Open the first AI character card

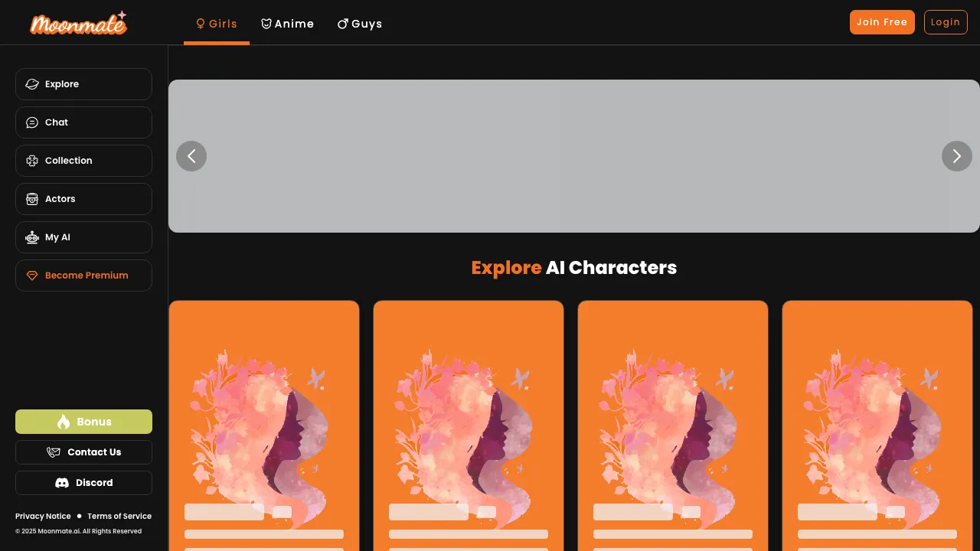point(264,421)
